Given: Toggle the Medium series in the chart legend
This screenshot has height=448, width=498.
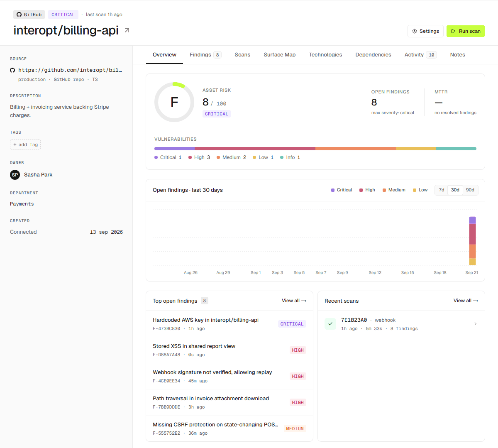Looking at the screenshot, I should pyautogui.click(x=394, y=190).
